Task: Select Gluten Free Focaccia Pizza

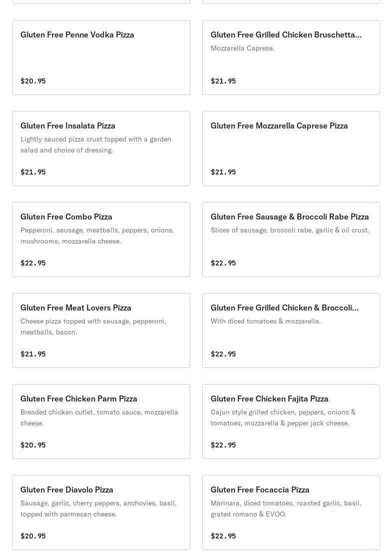Action: [260, 490]
